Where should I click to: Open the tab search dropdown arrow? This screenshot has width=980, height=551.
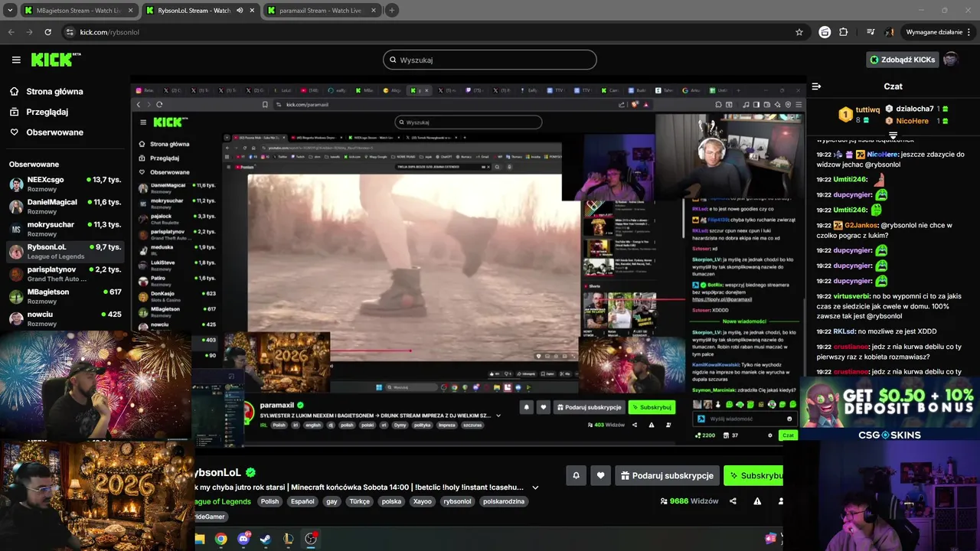tap(10, 11)
